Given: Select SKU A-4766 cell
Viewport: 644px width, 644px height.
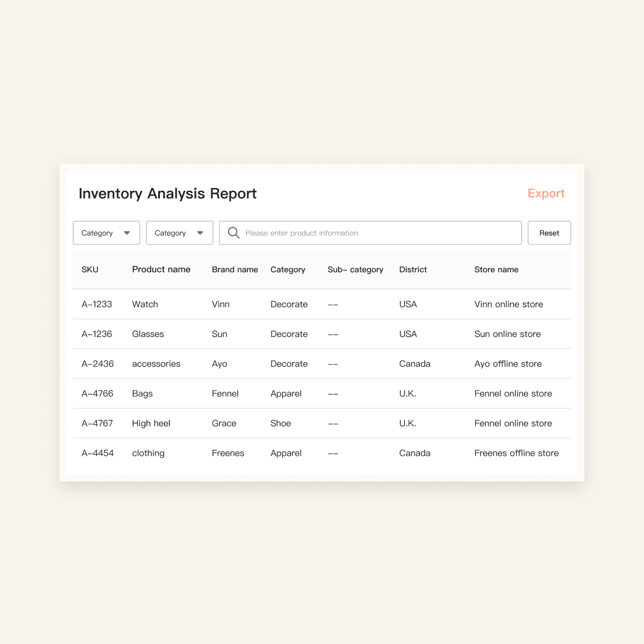Looking at the screenshot, I should click(x=97, y=393).
